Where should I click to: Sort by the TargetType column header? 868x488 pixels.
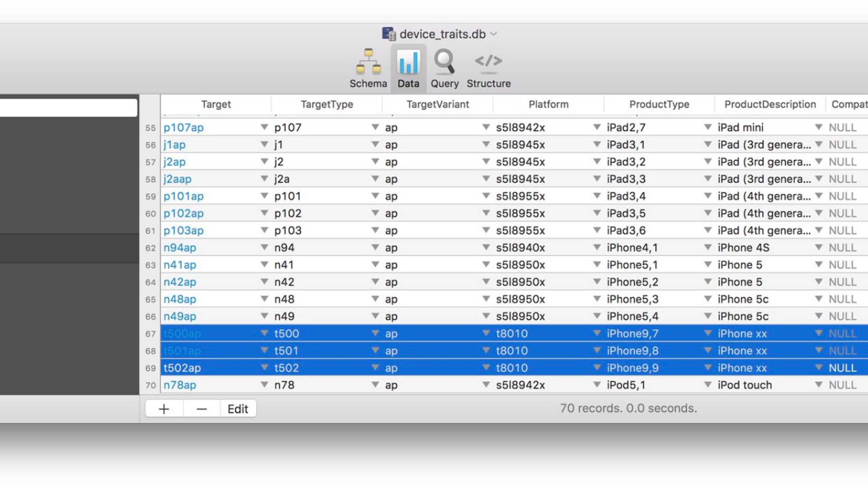click(327, 104)
